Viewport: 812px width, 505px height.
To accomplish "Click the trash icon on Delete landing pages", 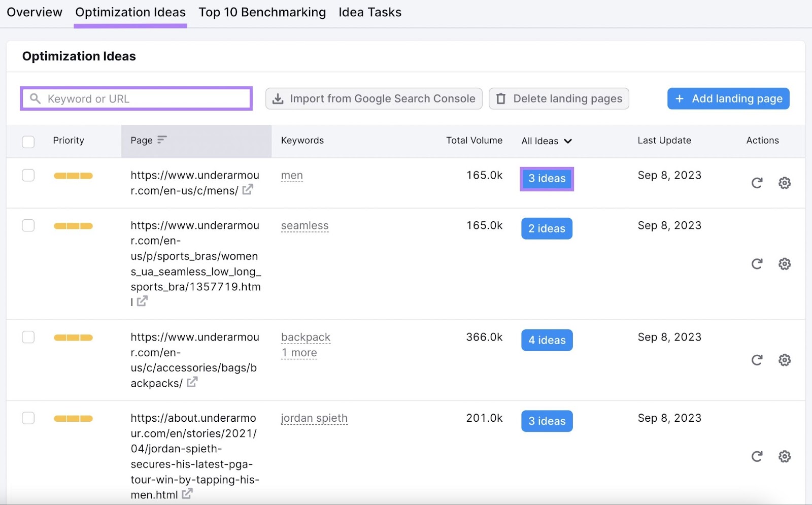I will click(501, 98).
